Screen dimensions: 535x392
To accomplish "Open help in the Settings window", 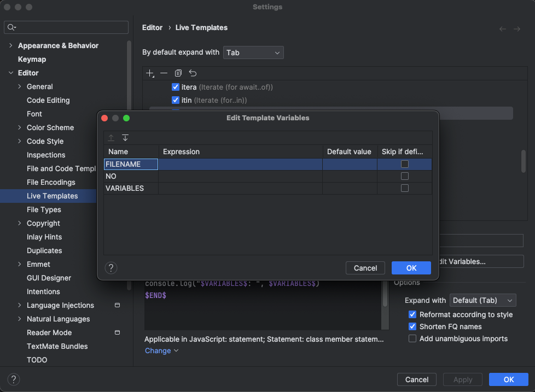I will tap(14, 379).
